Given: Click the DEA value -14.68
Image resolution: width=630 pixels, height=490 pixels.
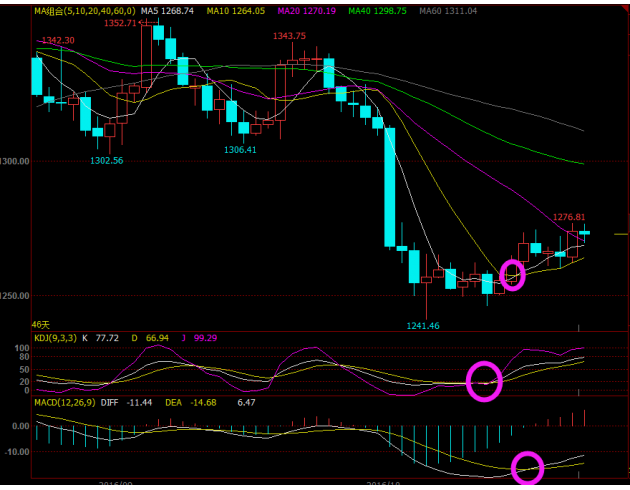Looking at the screenshot, I should click(203, 402).
